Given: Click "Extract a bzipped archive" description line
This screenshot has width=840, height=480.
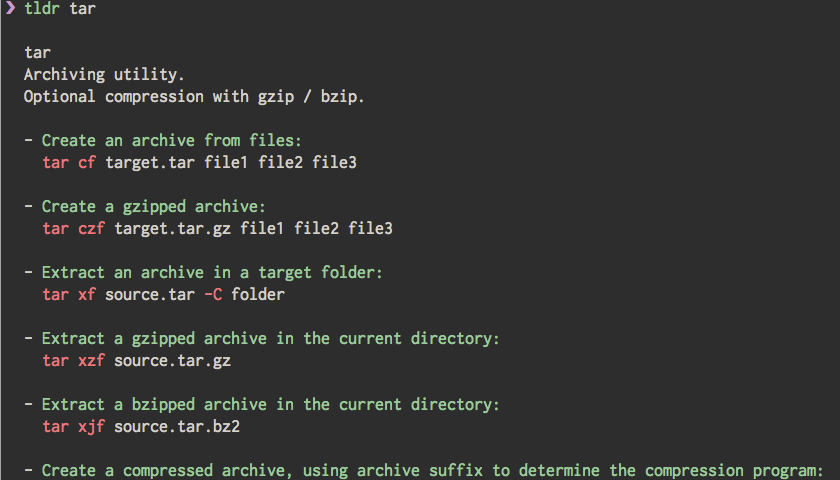Looking at the screenshot, I should click(270, 404).
